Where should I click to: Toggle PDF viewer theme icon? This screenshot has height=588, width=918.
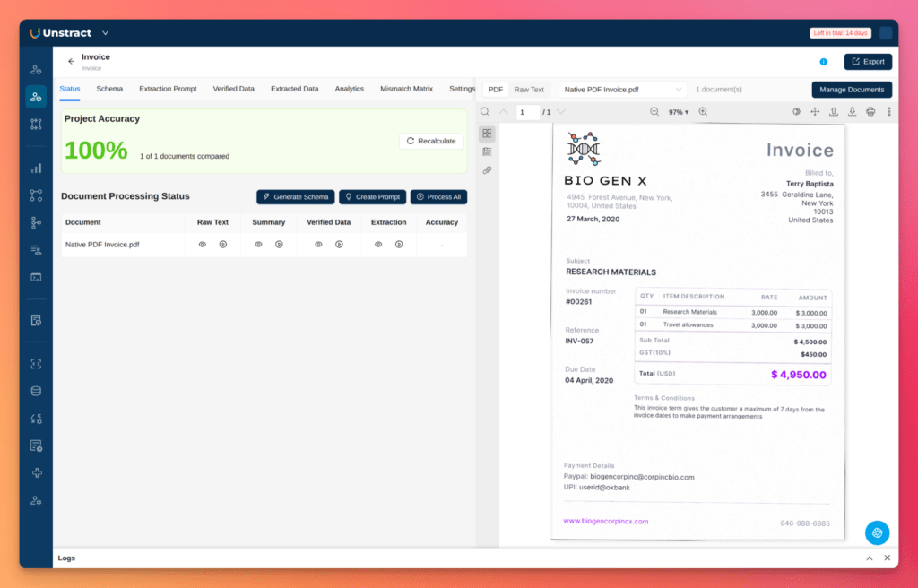[796, 112]
